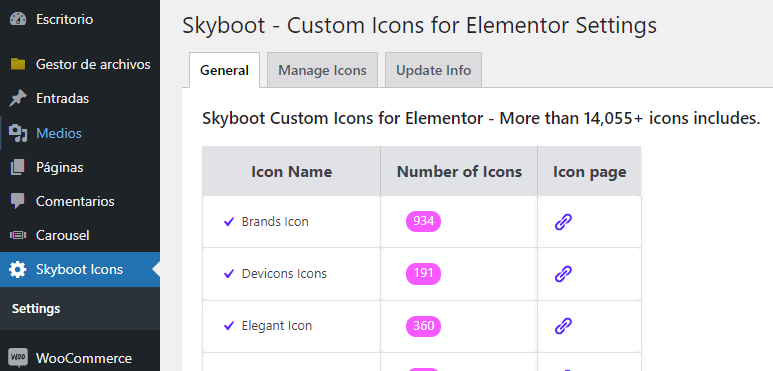Switch to the Update Info tab
773x371 pixels.
click(x=433, y=70)
